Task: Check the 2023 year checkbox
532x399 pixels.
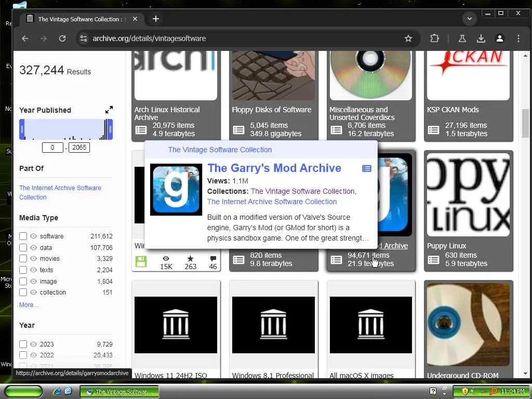Action: coord(23,344)
